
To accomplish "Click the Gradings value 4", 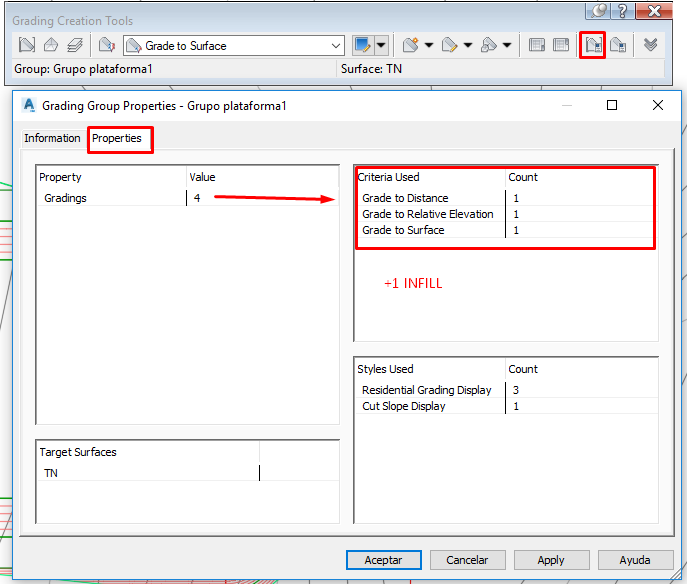I will coord(197,198).
